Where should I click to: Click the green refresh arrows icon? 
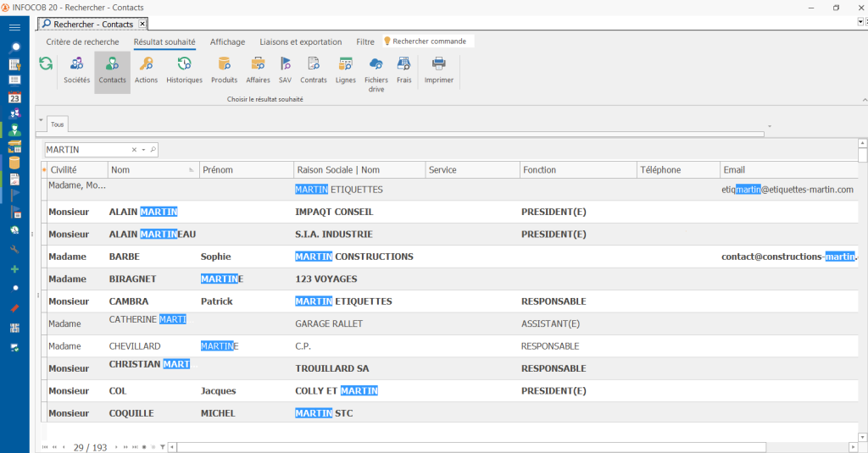(x=46, y=64)
